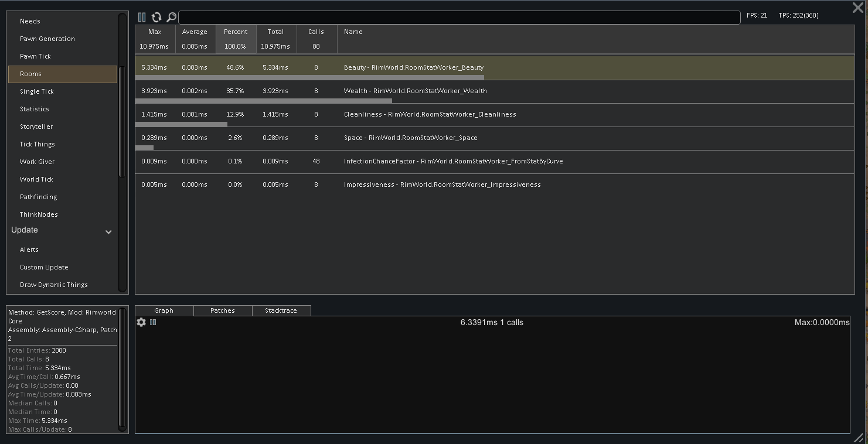Viewport: 868px width, 444px height.
Task: Sort by Calls column header
Action: coord(316,39)
